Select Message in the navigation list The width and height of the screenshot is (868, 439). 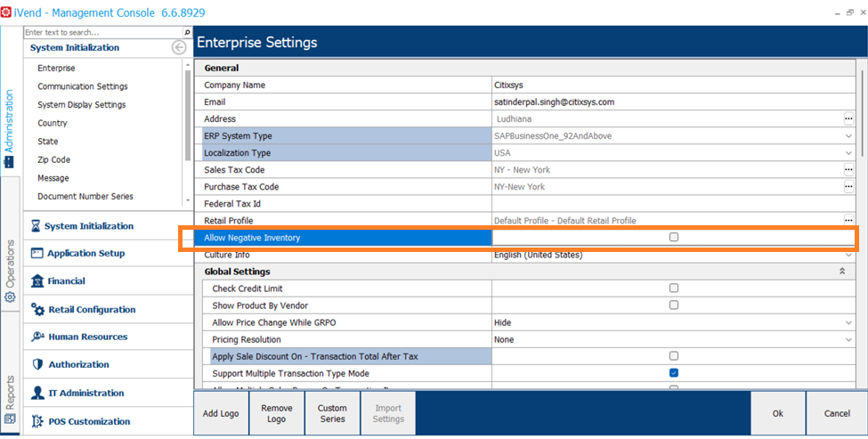[x=53, y=178]
